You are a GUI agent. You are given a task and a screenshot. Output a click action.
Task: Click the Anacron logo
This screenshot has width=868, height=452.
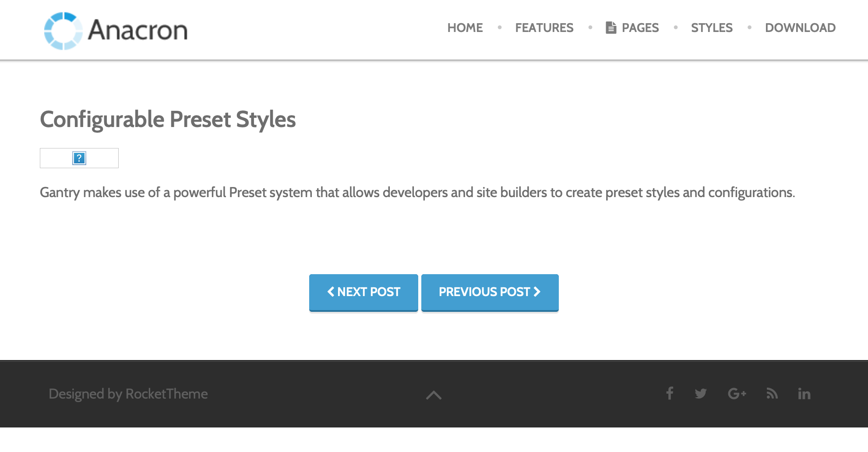116,31
